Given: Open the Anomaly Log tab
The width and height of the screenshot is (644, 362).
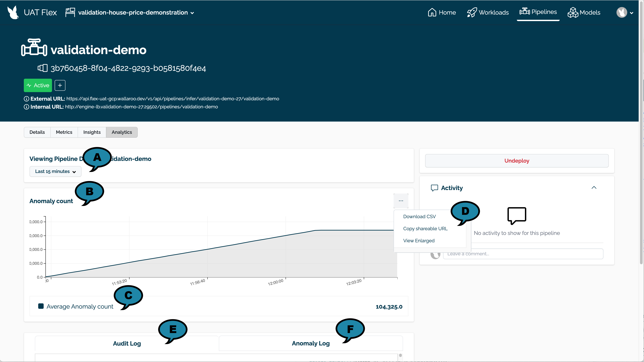Looking at the screenshot, I should click(x=310, y=343).
